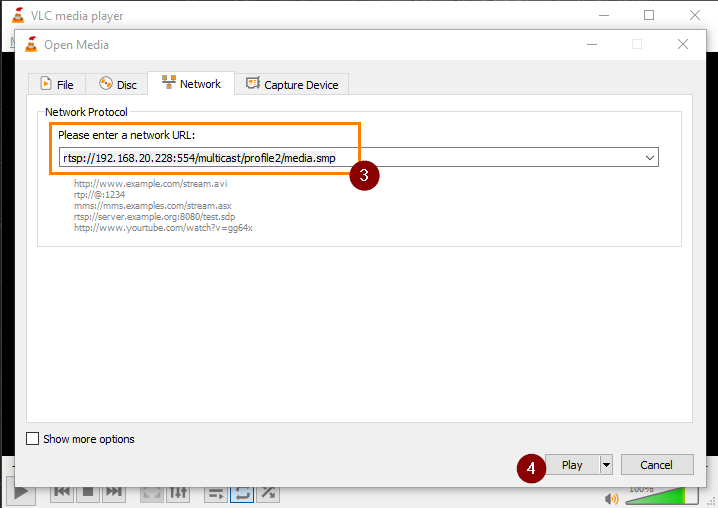
Task: Toggle the playlist view in VLC
Action: [x=216, y=493]
